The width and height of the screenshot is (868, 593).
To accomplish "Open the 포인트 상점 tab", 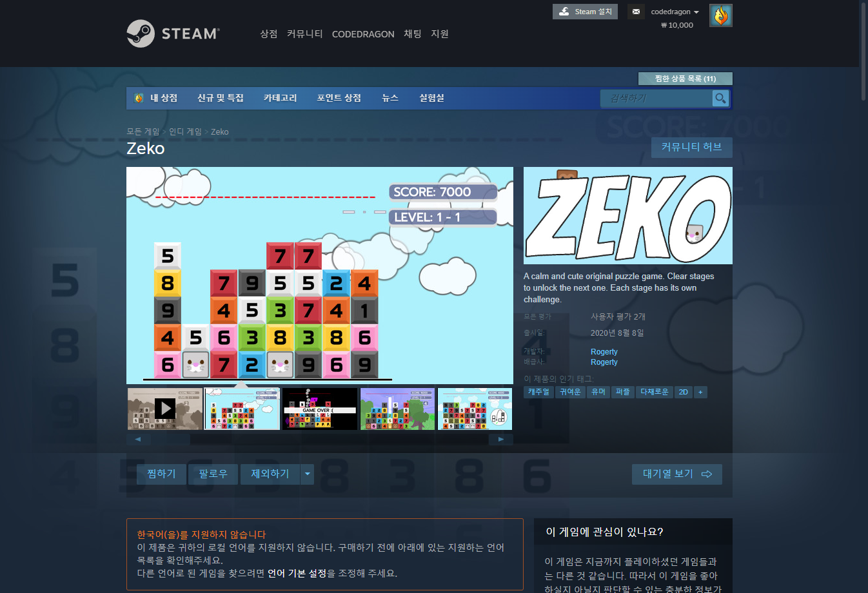I will [339, 98].
